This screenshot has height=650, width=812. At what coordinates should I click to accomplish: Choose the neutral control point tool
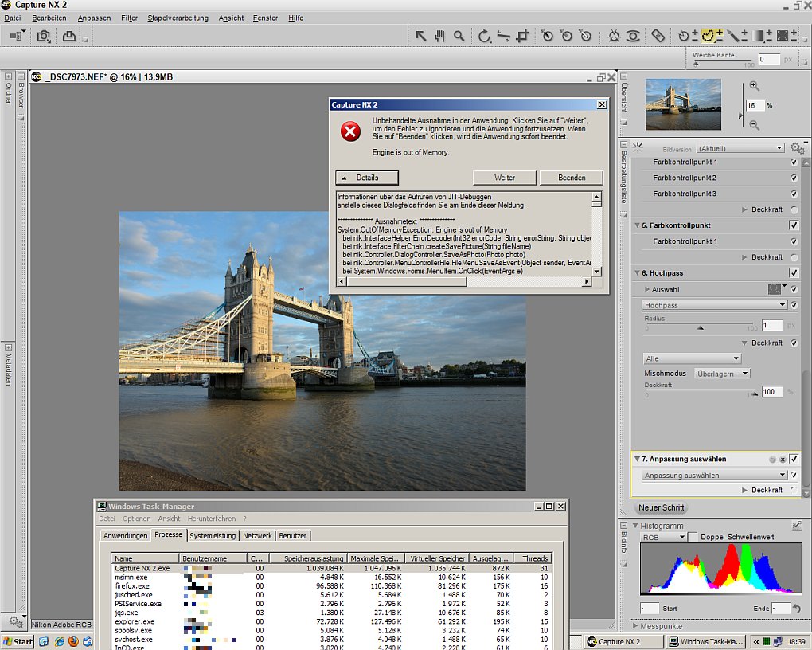pos(567,36)
